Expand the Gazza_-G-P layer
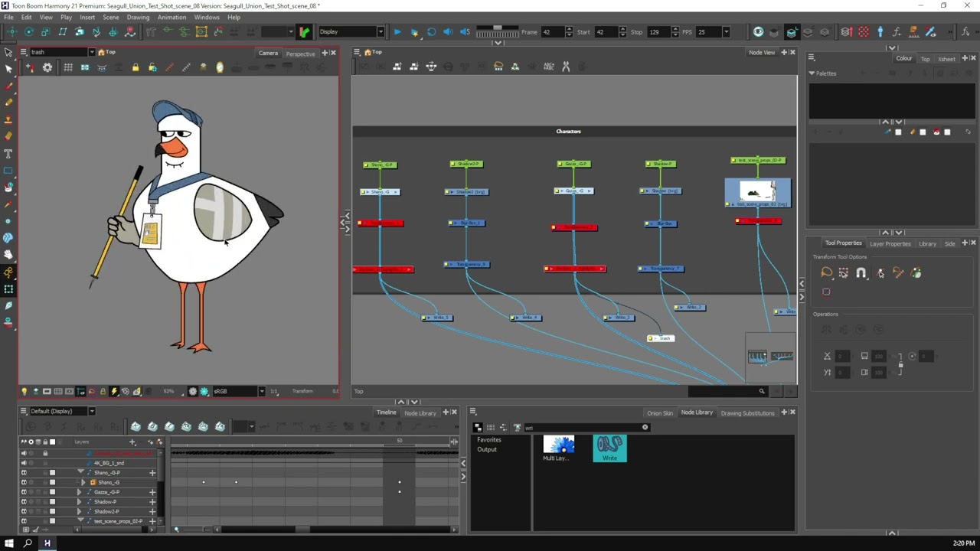Viewport: 980px width, 551px height. (x=79, y=492)
